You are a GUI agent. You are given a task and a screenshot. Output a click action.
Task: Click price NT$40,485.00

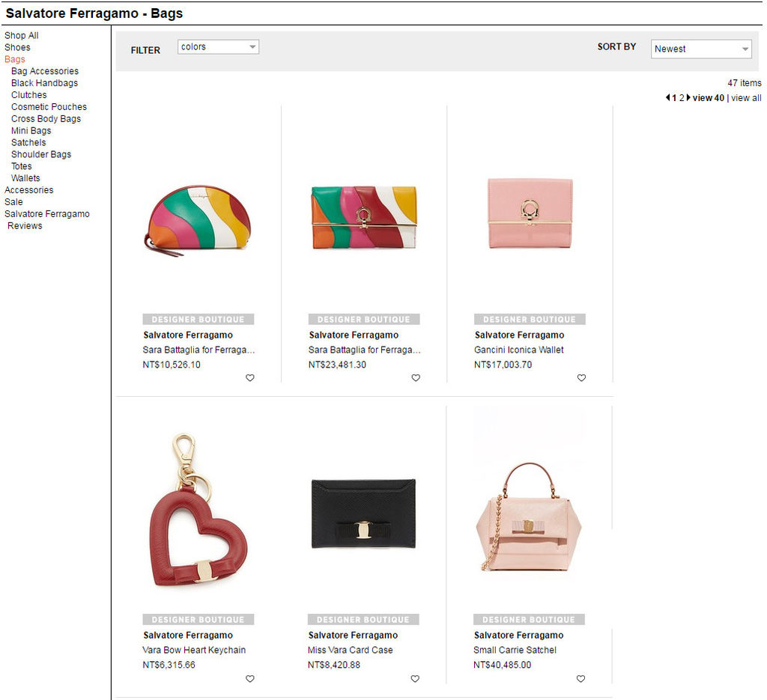click(503, 665)
